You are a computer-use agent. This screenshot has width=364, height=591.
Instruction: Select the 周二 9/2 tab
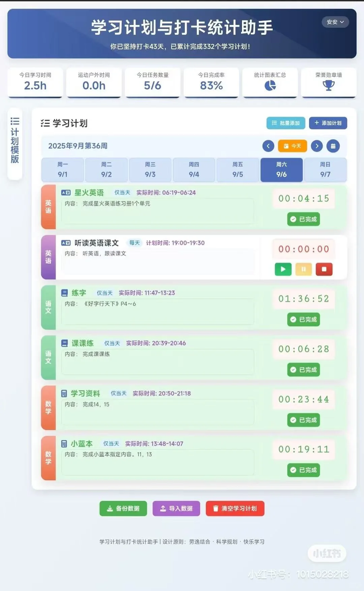[x=107, y=170]
